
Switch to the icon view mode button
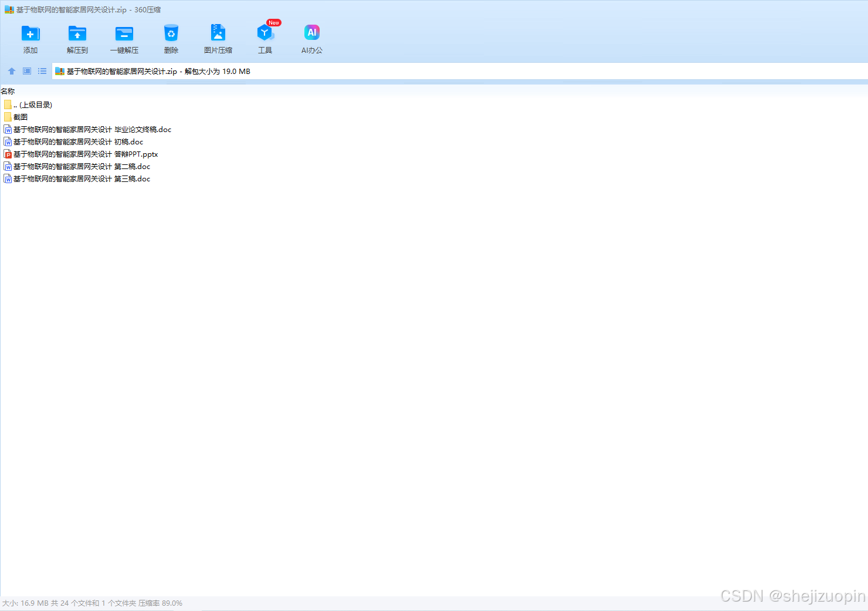pos(27,71)
